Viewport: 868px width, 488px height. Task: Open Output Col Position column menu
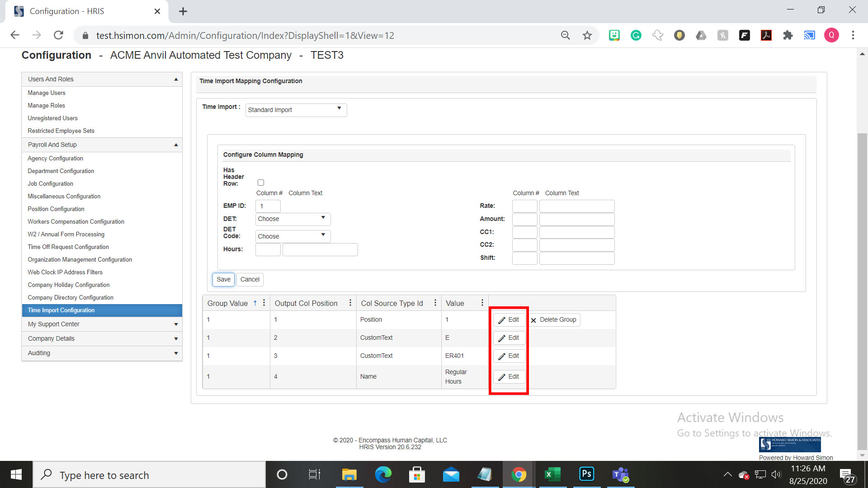[x=350, y=303]
